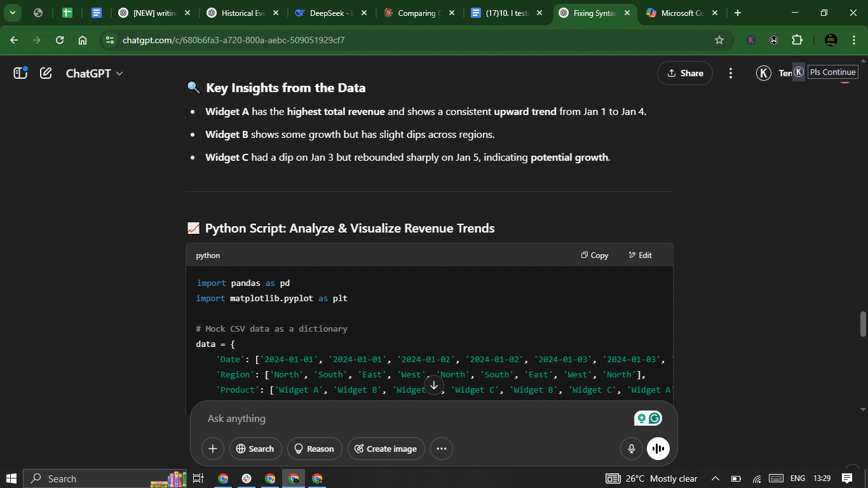Switch to the Historical Eve tab
868x488 pixels.
point(243,13)
